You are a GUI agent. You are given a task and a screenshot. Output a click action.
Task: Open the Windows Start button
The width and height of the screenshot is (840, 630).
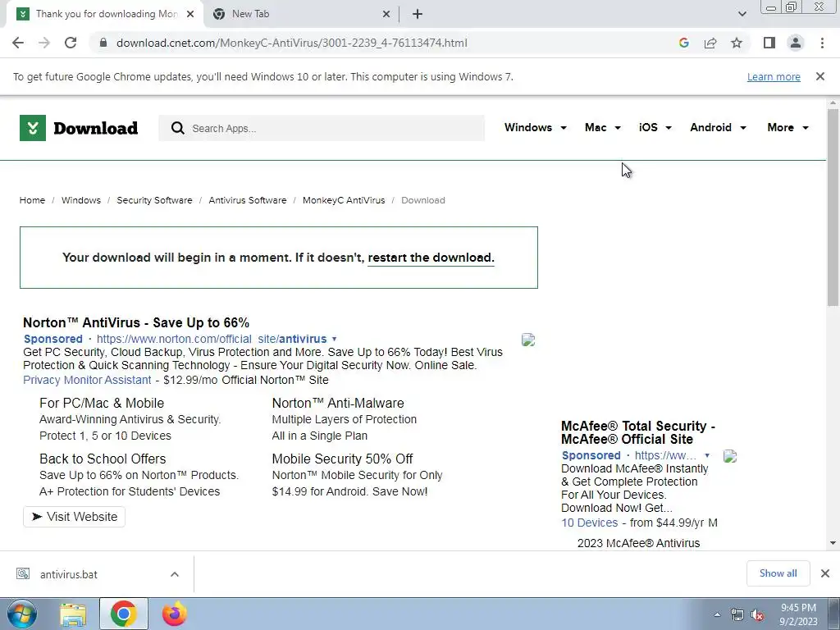pos(22,614)
